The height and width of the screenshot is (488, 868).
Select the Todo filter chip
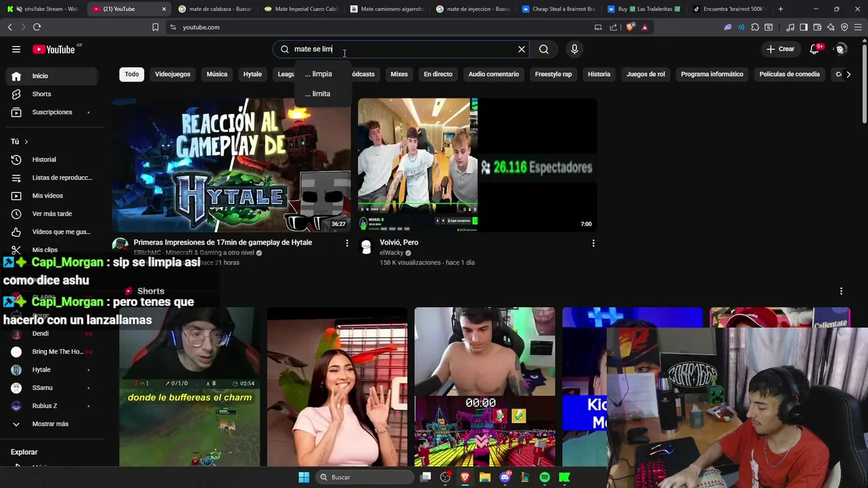[x=132, y=74]
